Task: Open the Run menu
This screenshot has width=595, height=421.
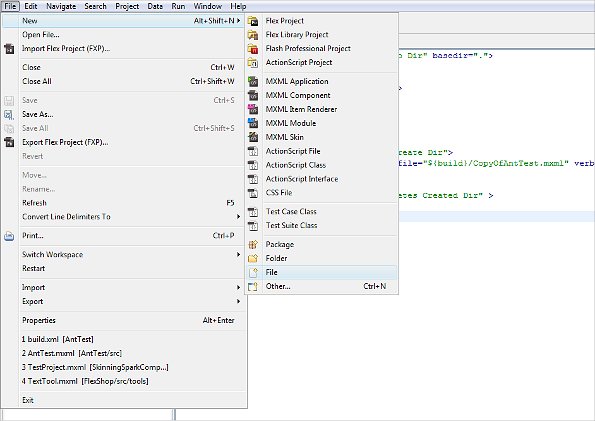Action: click(x=178, y=6)
